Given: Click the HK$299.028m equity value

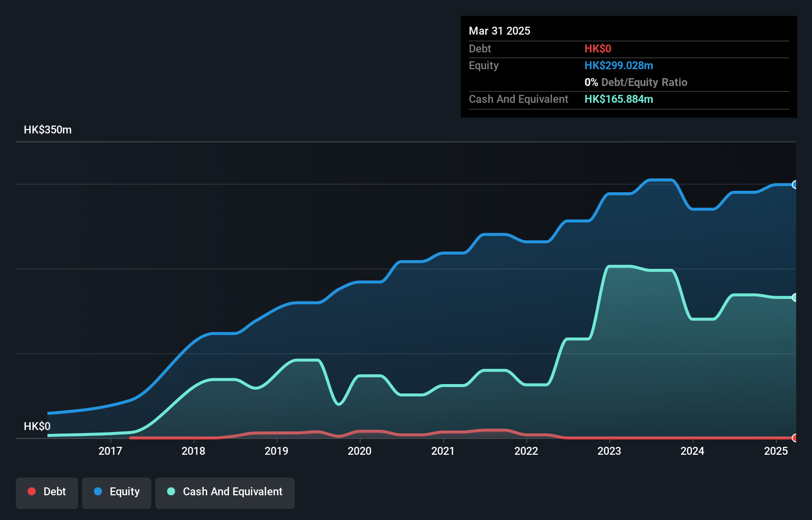Looking at the screenshot, I should click(x=619, y=66).
